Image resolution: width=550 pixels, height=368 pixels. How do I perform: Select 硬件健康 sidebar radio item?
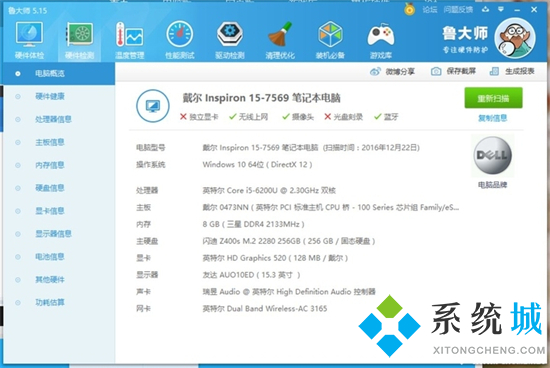[59, 96]
